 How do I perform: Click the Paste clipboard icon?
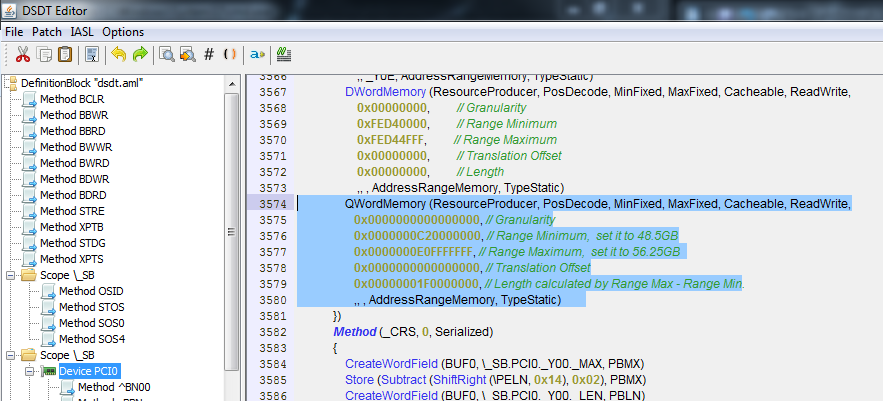tap(65, 55)
